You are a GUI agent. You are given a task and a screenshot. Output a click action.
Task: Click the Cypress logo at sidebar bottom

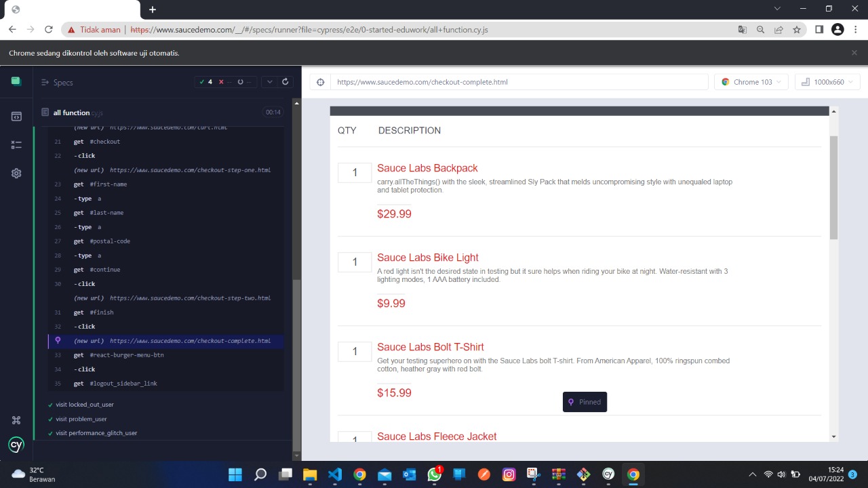click(x=16, y=445)
